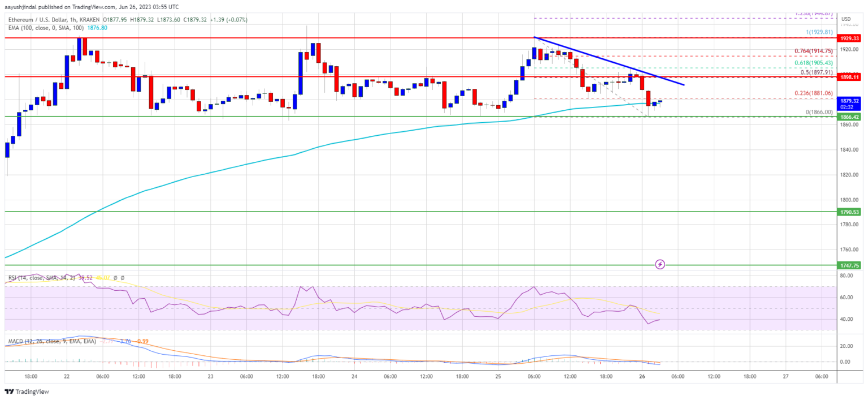Image resolution: width=868 pixels, height=400 pixels.
Task: Click the purple lightning event marker icon
Action: click(659, 264)
